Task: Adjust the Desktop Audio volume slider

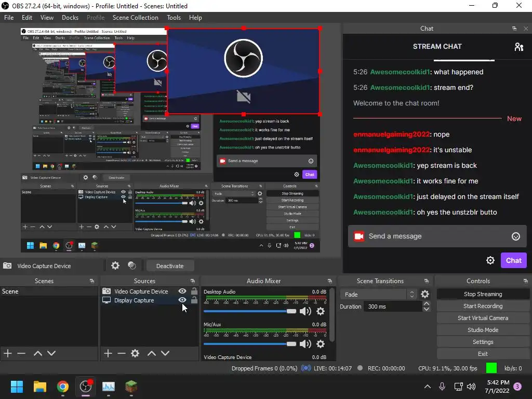Action: pos(250,311)
